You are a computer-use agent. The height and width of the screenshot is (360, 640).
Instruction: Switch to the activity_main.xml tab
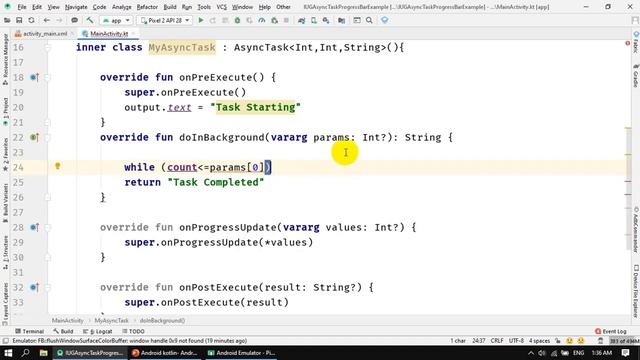coord(44,34)
